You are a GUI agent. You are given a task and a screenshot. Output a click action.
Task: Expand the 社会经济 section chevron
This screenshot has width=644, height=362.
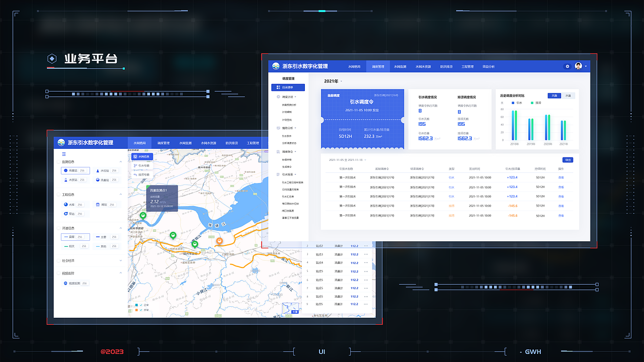point(121,261)
